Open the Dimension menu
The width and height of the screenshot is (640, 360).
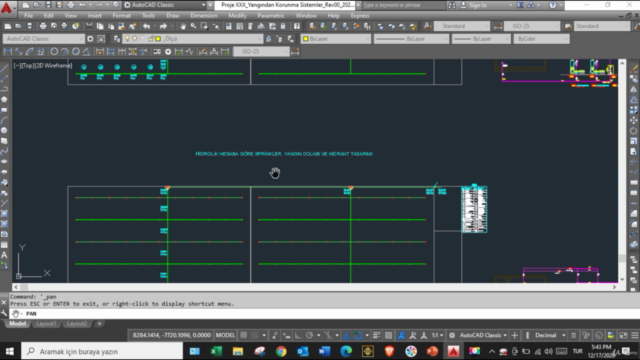point(204,16)
